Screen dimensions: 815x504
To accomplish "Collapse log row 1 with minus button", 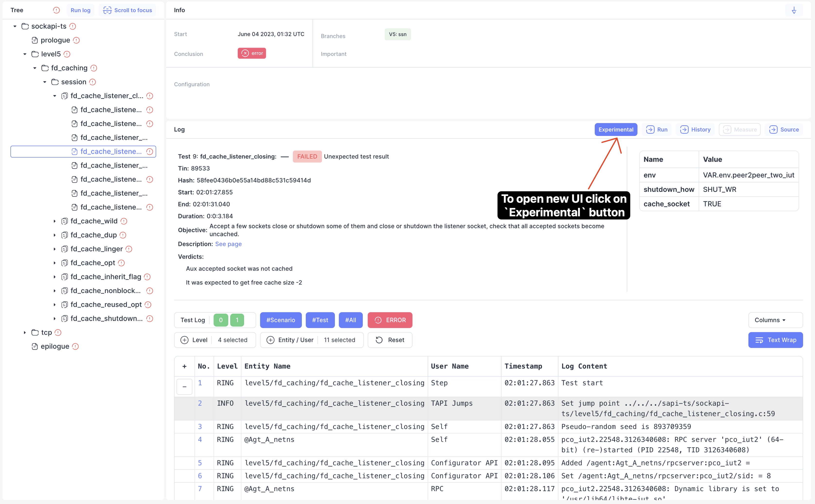I will pyautogui.click(x=184, y=387).
